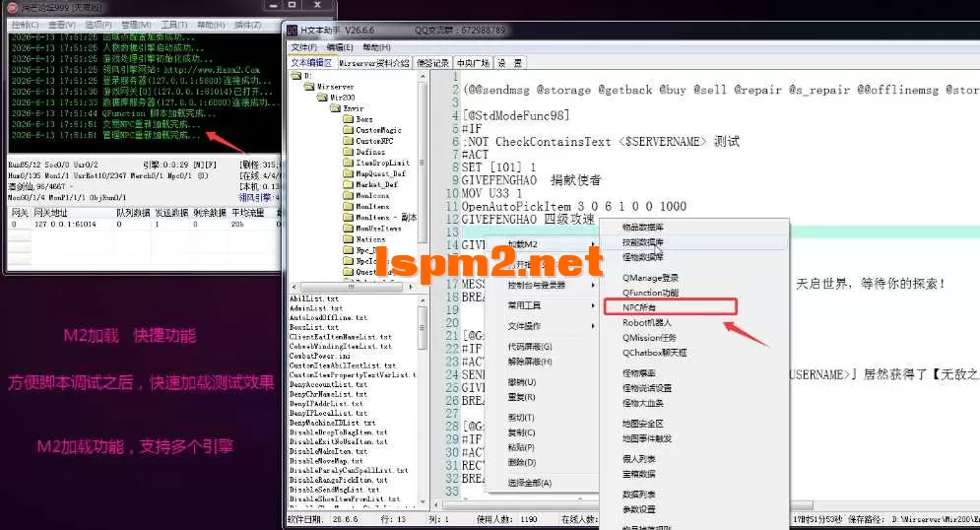Click 解除屏蔽(H) in context menu

pos(529,362)
